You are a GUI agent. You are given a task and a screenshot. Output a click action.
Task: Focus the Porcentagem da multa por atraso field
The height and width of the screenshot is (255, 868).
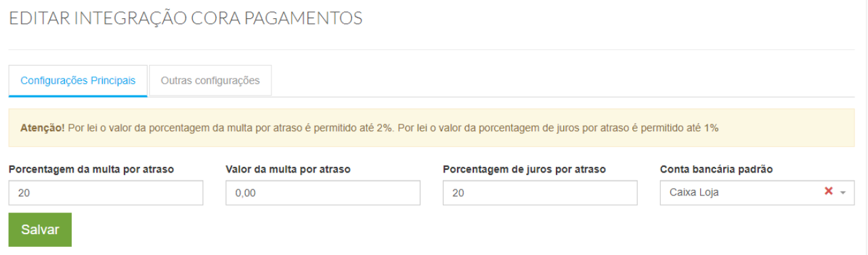[106, 193]
